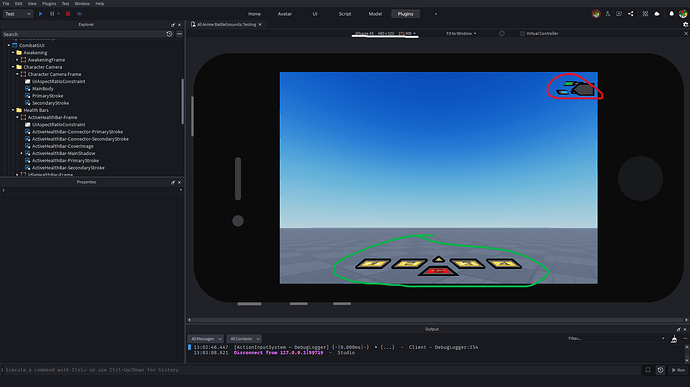Viewport: 690px width, 387px height.
Task: Expand the ActiveHealthBar-MainShadow node
Action: click(22, 153)
